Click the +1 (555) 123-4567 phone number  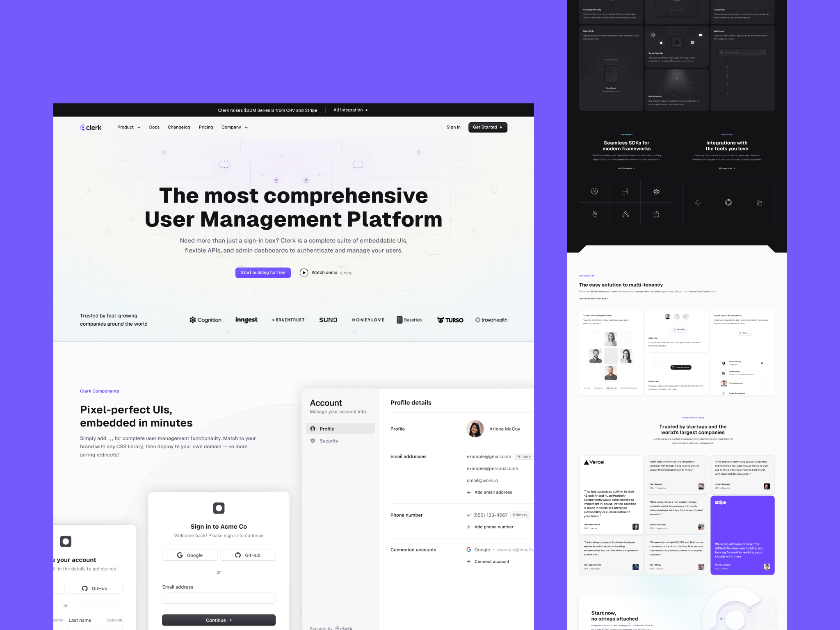pyautogui.click(x=487, y=515)
